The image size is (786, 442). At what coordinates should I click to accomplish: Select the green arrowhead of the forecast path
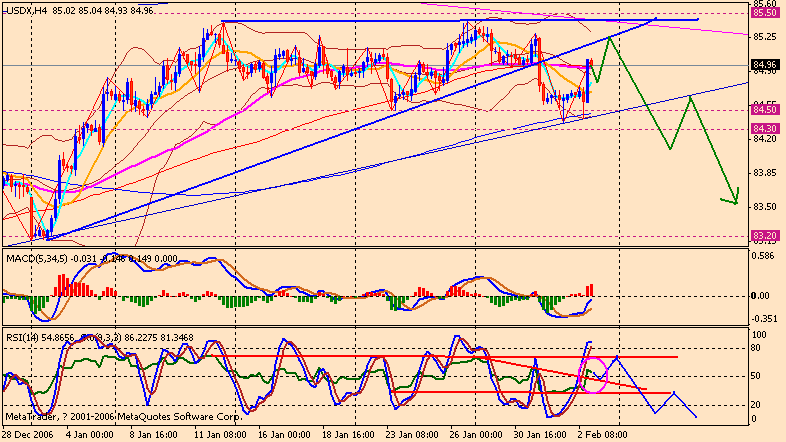click(736, 197)
